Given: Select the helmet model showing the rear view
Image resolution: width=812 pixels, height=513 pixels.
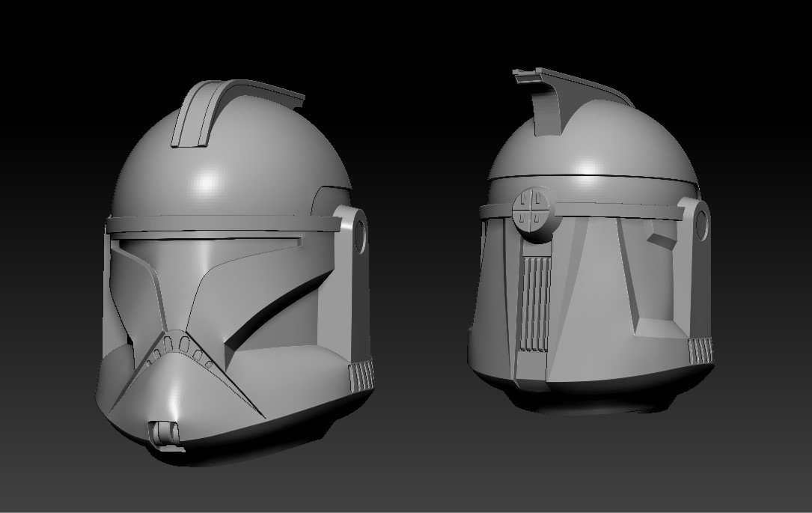Looking at the screenshot, I should (x=590, y=241).
